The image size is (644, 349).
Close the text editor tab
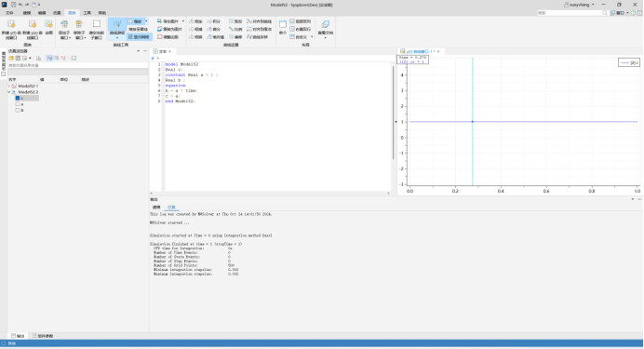point(170,51)
